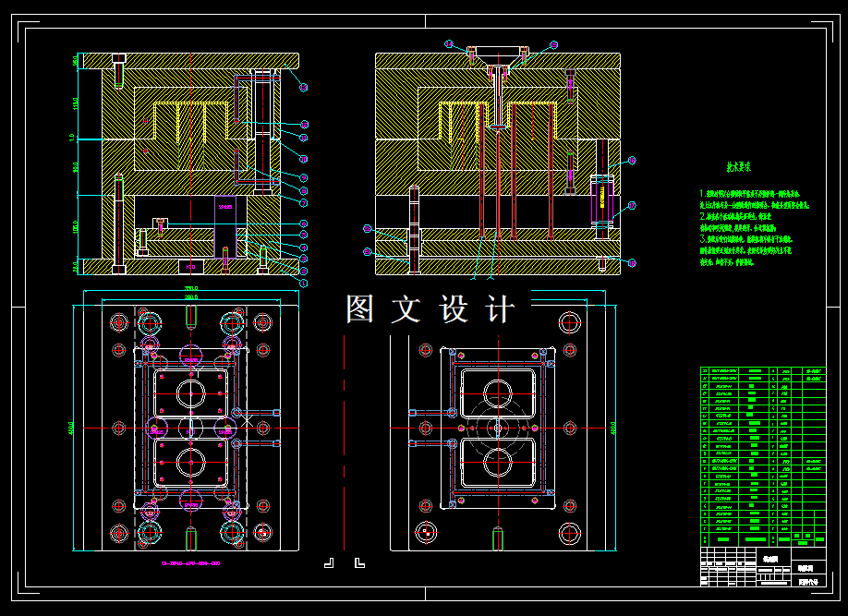Select the 290.0 width dimension text
Image resolution: width=848 pixels, height=616 pixels.
191,296
